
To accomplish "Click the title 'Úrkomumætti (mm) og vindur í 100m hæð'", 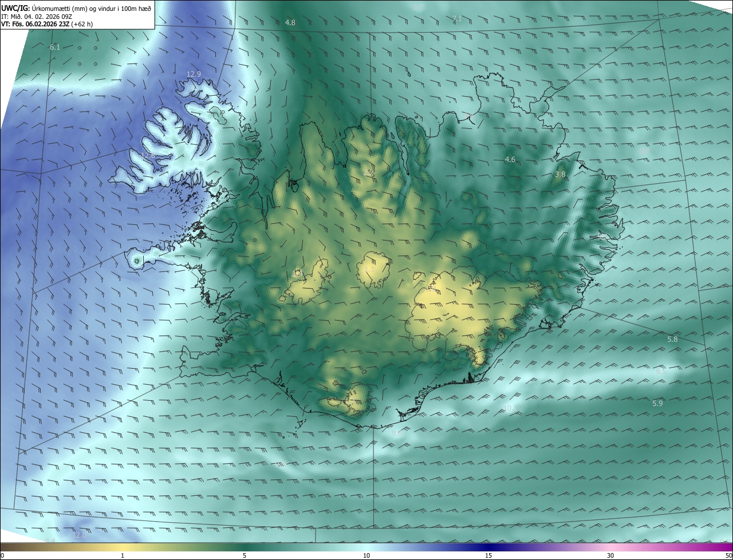I will click(x=91, y=8).
